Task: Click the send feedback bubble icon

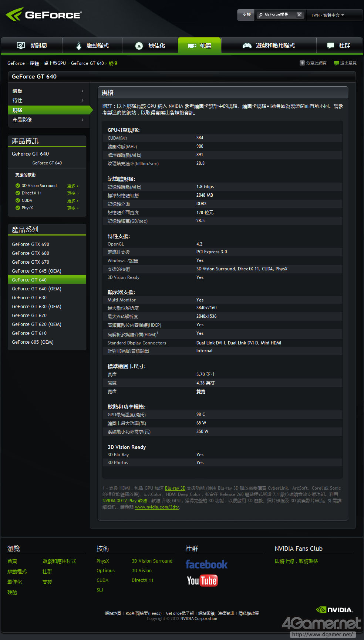Action: click(337, 63)
